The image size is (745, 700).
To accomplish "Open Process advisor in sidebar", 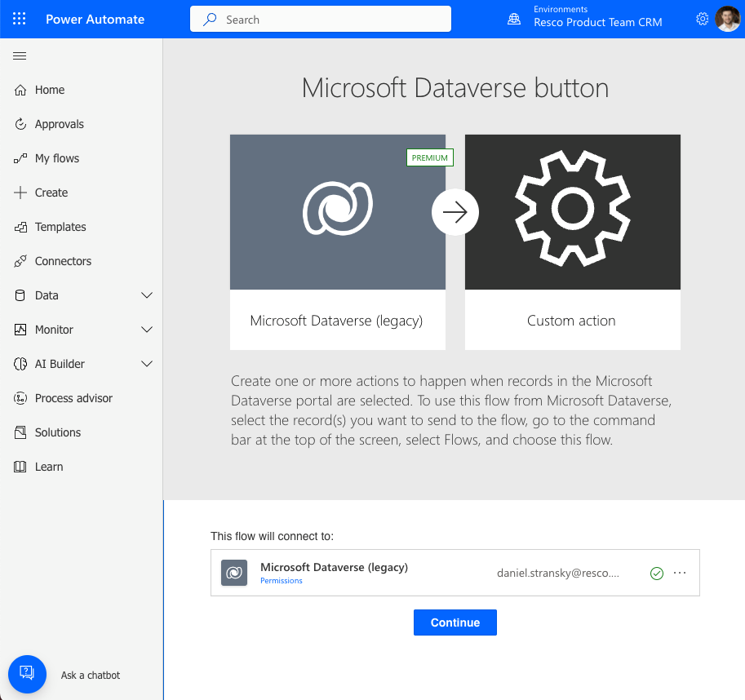I will [x=73, y=398].
